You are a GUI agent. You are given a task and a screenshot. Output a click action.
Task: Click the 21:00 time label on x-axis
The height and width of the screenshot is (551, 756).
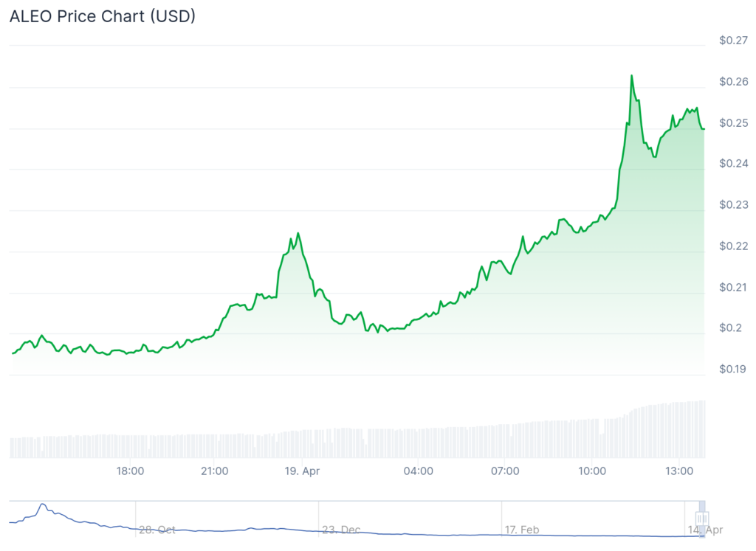click(x=214, y=471)
